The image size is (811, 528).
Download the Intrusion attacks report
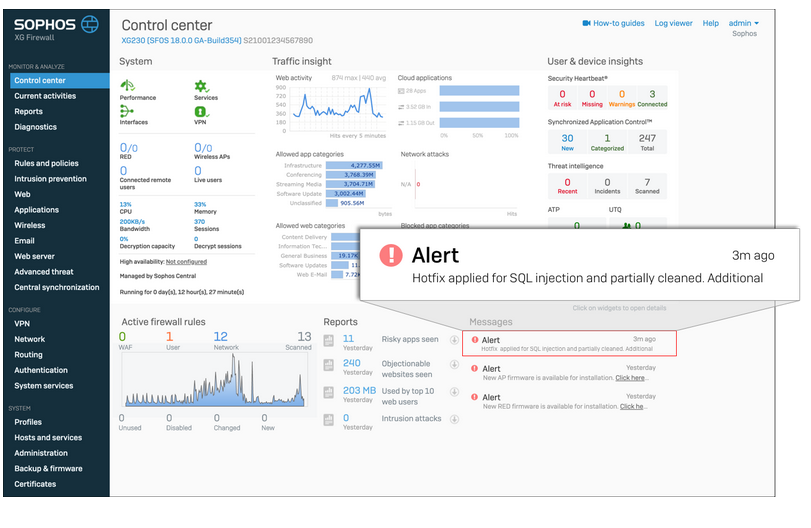454,419
